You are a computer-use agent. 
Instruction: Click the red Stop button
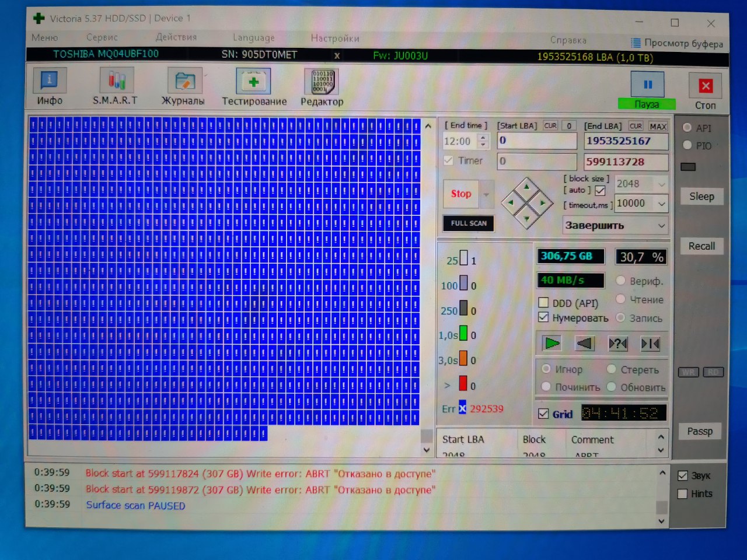point(461,194)
